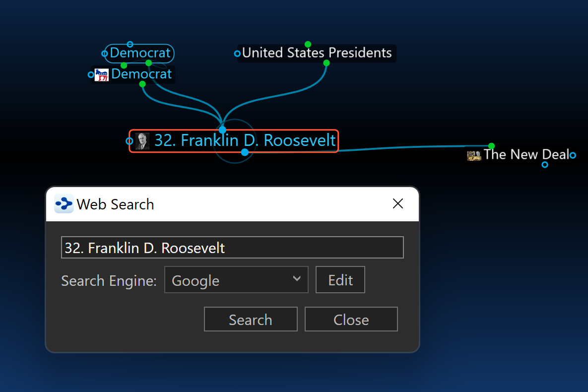
Task: Click the Web Search dialog app icon
Action: click(x=64, y=204)
